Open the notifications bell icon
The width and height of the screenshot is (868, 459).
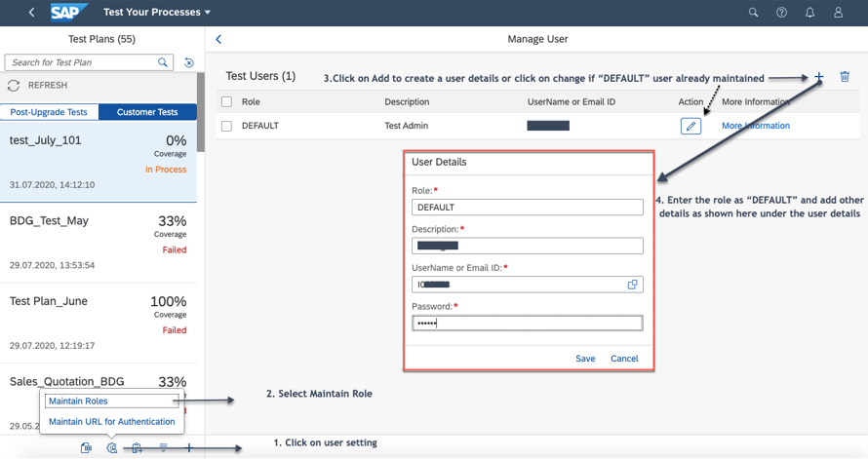click(x=809, y=13)
